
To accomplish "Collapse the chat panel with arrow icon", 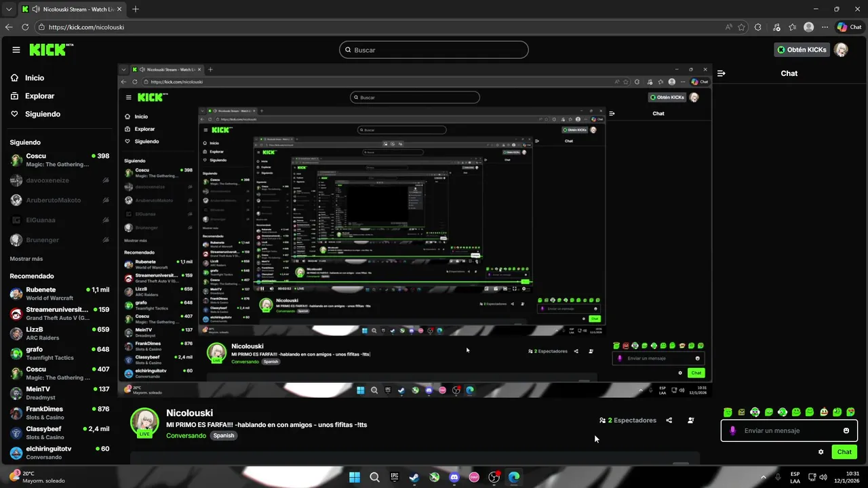I will coord(722,73).
